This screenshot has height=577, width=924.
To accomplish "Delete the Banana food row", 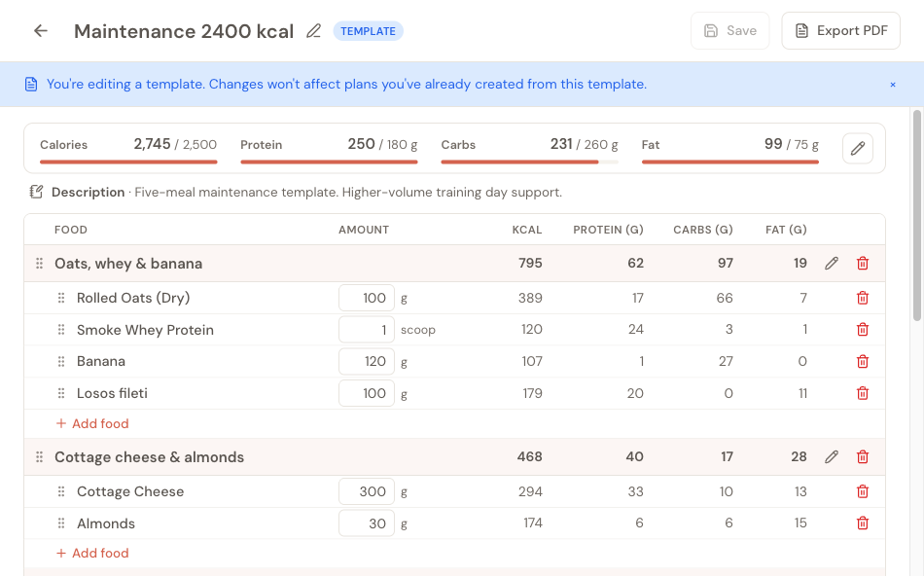I will click(x=863, y=361).
